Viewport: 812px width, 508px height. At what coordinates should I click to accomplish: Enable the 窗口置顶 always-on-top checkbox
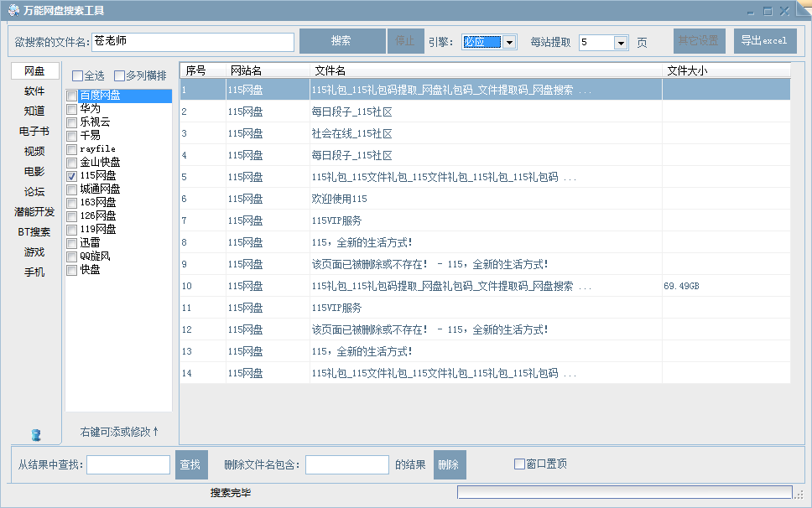point(519,464)
